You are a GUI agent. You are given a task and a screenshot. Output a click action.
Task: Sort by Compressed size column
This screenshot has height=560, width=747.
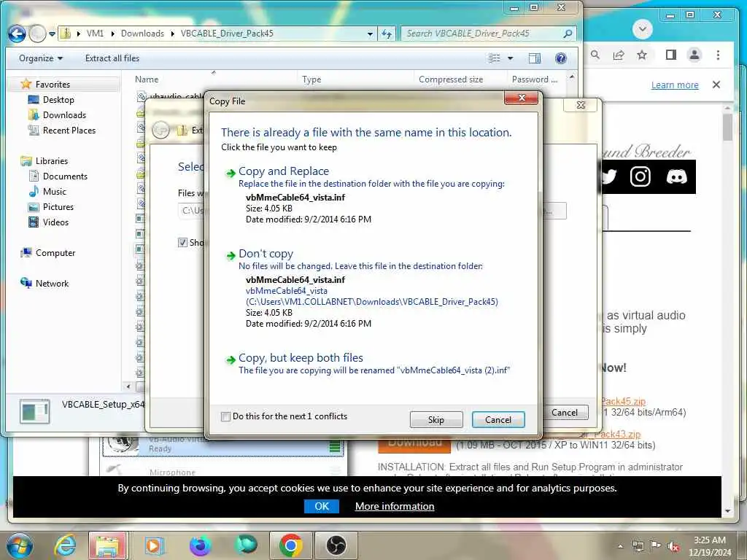(x=451, y=79)
